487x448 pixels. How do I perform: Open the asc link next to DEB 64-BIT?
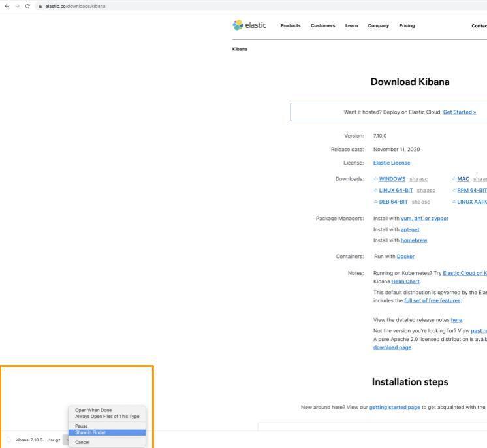[426, 202]
